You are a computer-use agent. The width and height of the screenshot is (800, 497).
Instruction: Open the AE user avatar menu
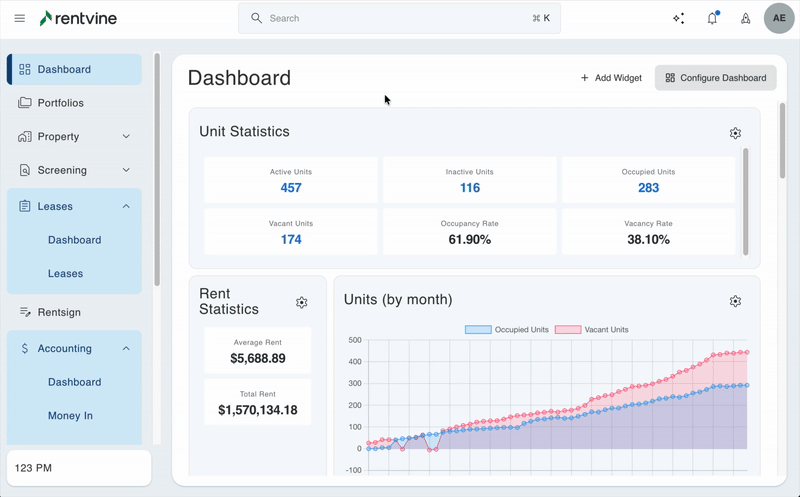[x=780, y=18]
